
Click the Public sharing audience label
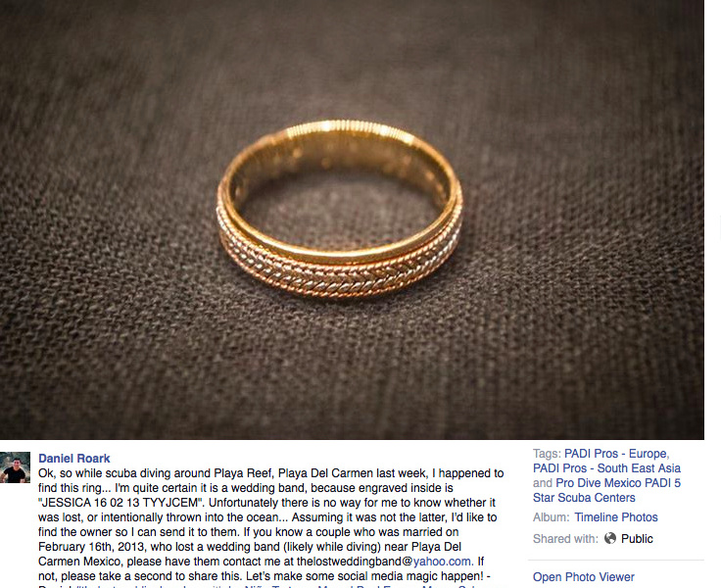[637, 539]
